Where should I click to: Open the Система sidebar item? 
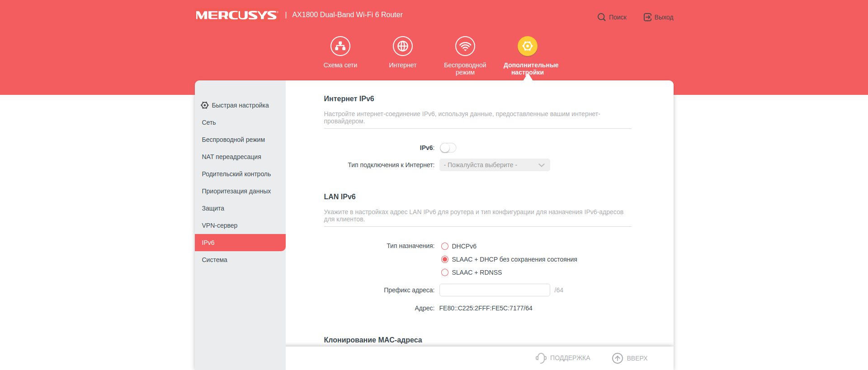(215, 260)
